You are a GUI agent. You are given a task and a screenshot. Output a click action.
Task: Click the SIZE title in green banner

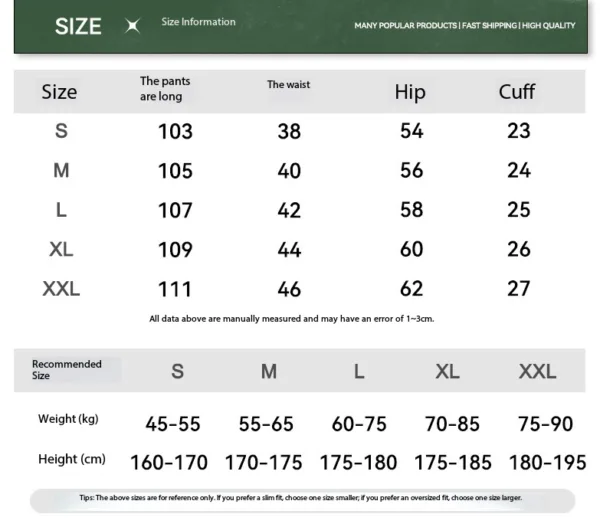click(77, 26)
